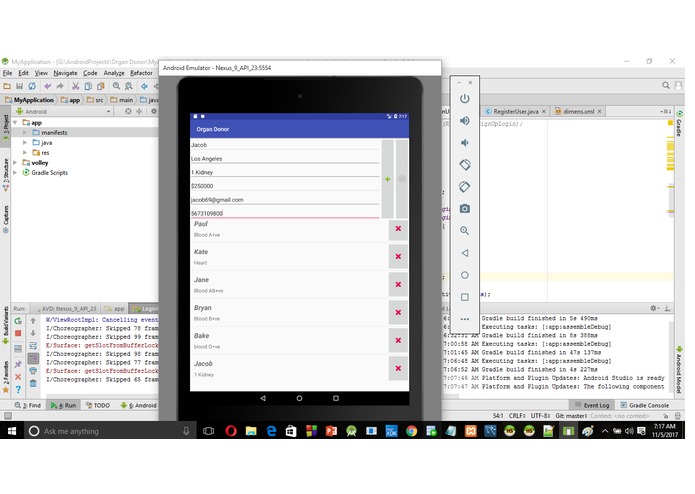695x494 pixels.
Task: Expand the res folder in project tree
Action: 25,152
